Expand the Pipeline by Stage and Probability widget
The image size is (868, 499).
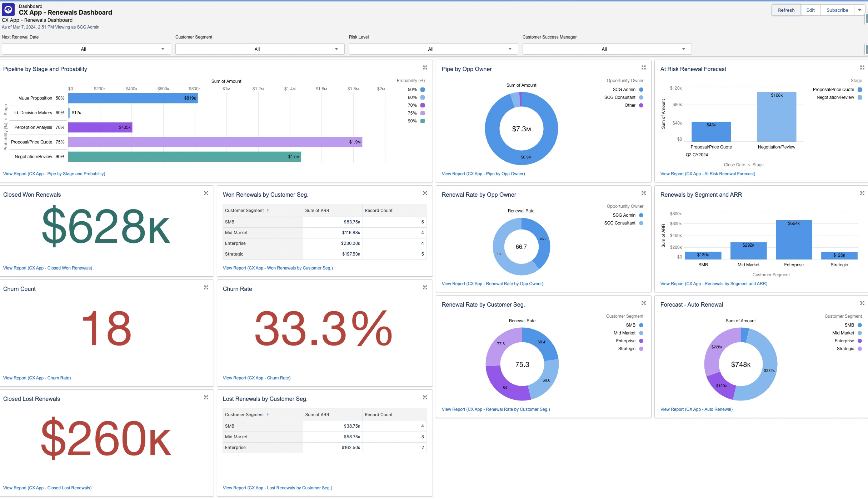click(425, 67)
